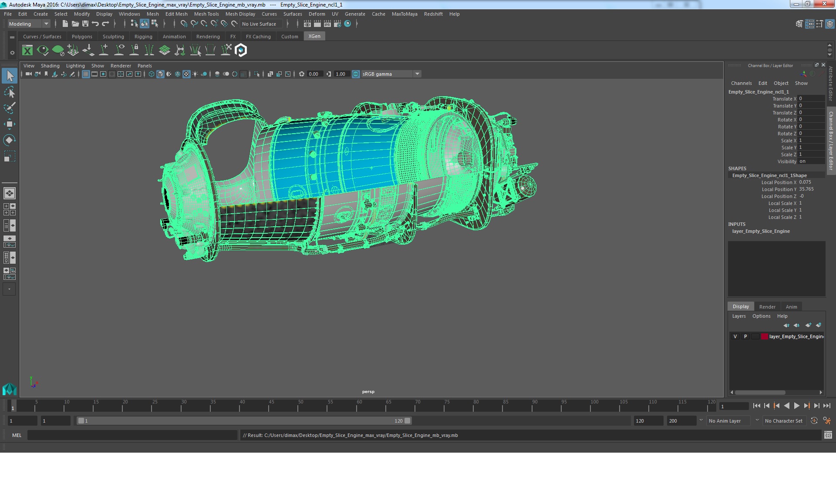Open the sRGB gamma dropdown

pyautogui.click(x=391, y=74)
